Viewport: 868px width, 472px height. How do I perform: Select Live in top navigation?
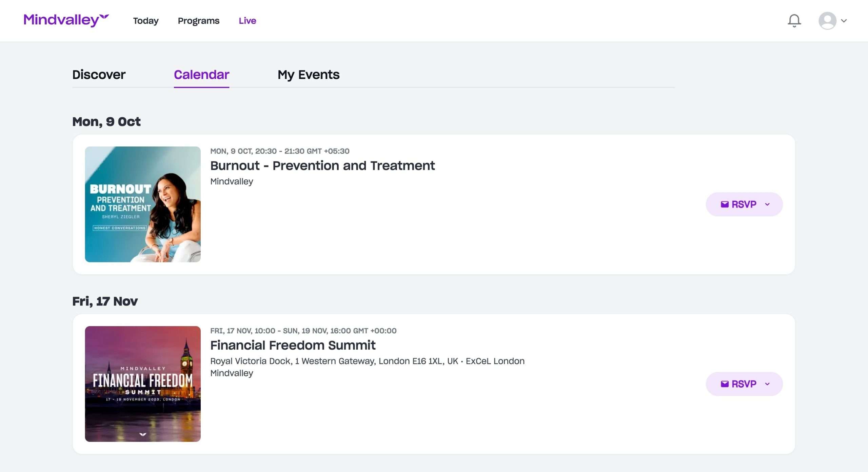point(248,21)
